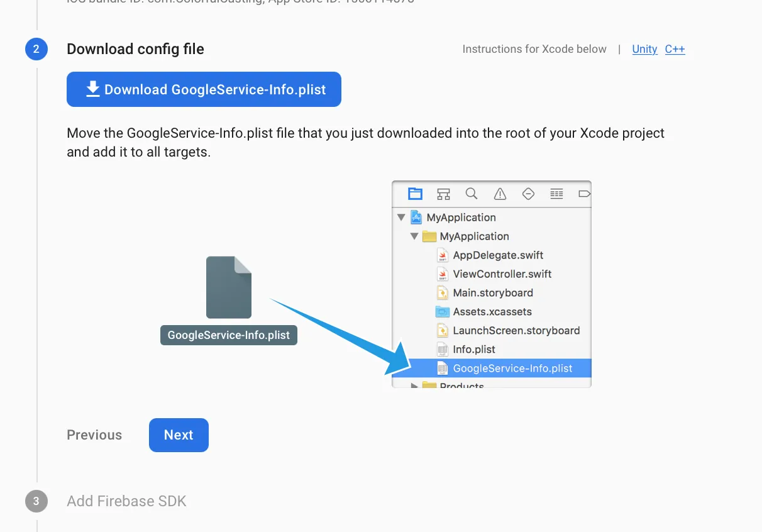Select highlighted GoogleService-Info.plist row in tree
This screenshot has height=532, width=762.
click(492, 369)
